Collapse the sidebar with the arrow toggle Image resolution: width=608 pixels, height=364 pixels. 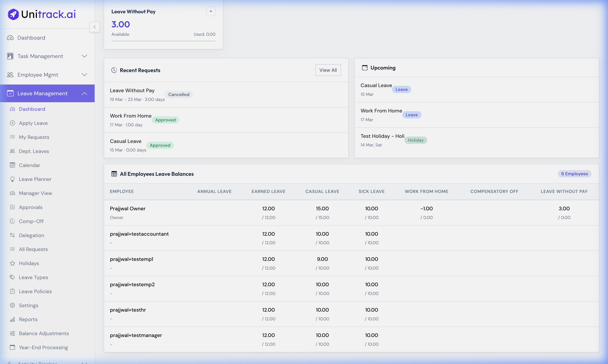[94, 27]
